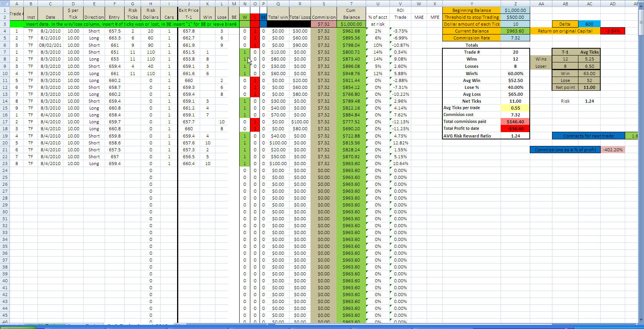Select 'AVG Risk Reward Ratio' label
Screen dimensions: 644x329
click(x=472, y=136)
